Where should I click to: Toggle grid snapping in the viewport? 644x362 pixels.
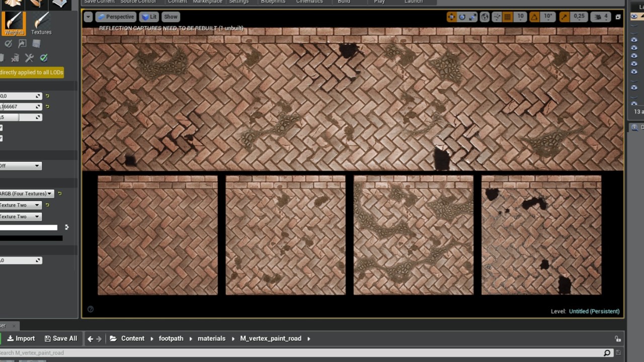pos(508,17)
